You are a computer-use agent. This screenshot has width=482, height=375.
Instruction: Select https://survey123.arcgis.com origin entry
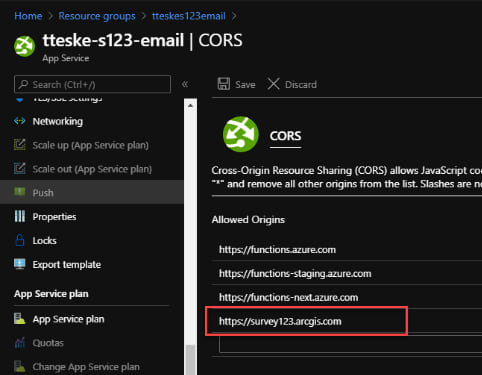pos(280,321)
